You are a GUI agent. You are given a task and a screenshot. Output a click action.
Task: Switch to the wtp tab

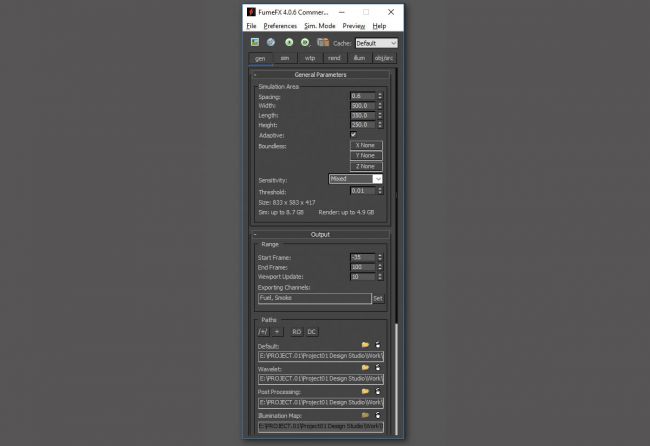[x=310, y=58]
